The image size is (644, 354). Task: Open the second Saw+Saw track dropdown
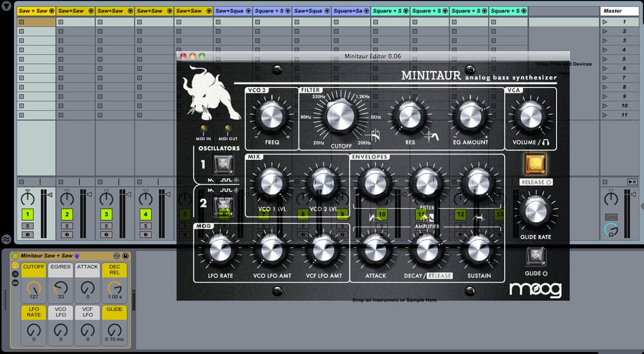pos(91,11)
